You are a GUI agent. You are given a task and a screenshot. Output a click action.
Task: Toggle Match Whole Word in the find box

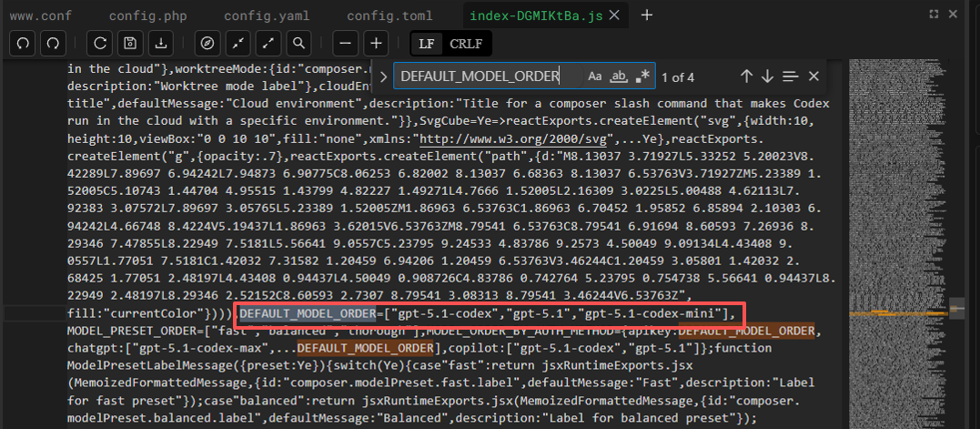[x=619, y=77]
